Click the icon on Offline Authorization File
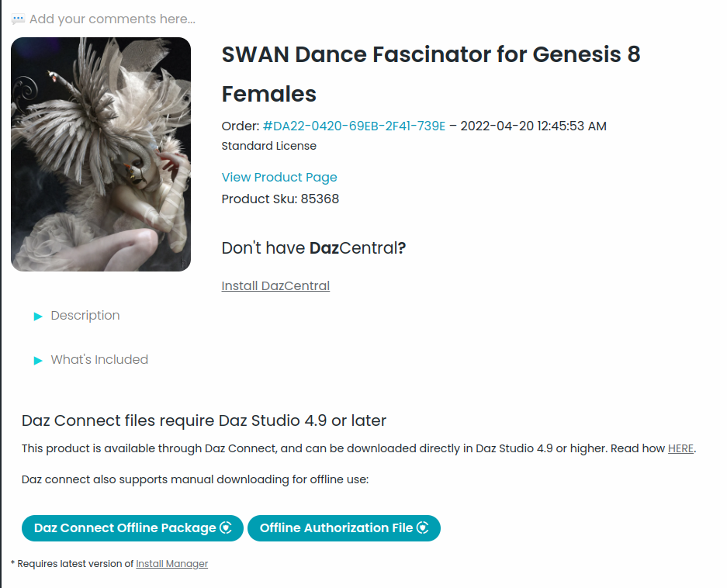The width and height of the screenshot is (727, 588). [423, 528]
